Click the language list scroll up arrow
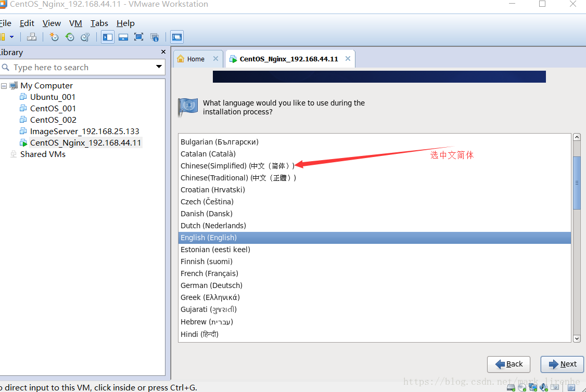 (x=577, y=137)
